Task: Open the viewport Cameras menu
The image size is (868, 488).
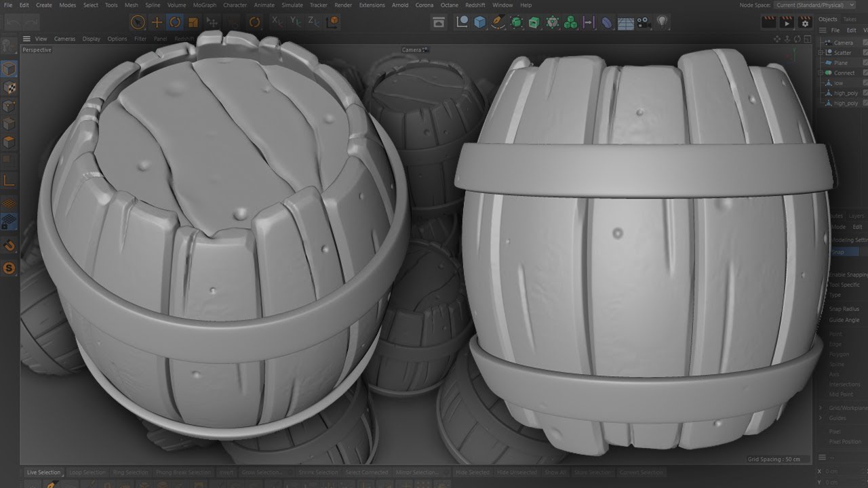Action: [x=64, y=39]
